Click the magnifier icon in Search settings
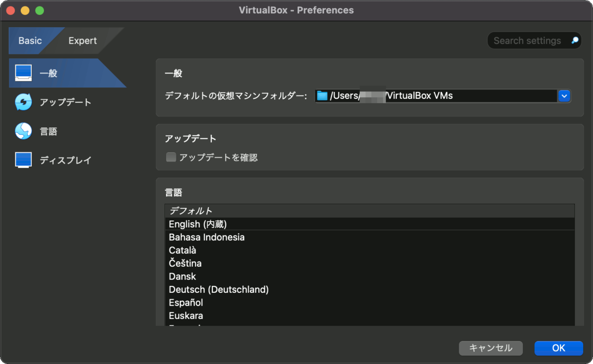This screenshot has width=593, height=364. (573, 40)
